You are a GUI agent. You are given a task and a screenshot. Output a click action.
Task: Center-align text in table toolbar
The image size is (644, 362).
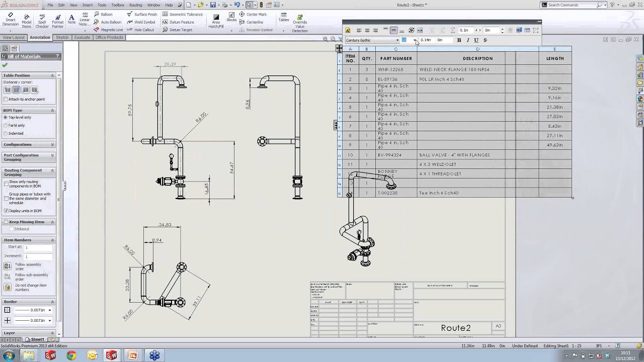click(x=367, y=30)
